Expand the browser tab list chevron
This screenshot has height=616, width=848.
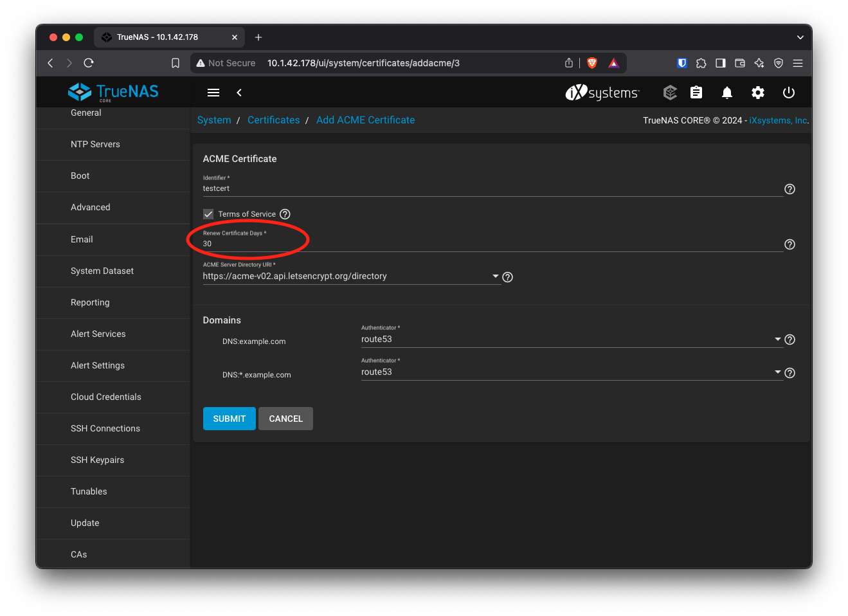coord(800,37)
